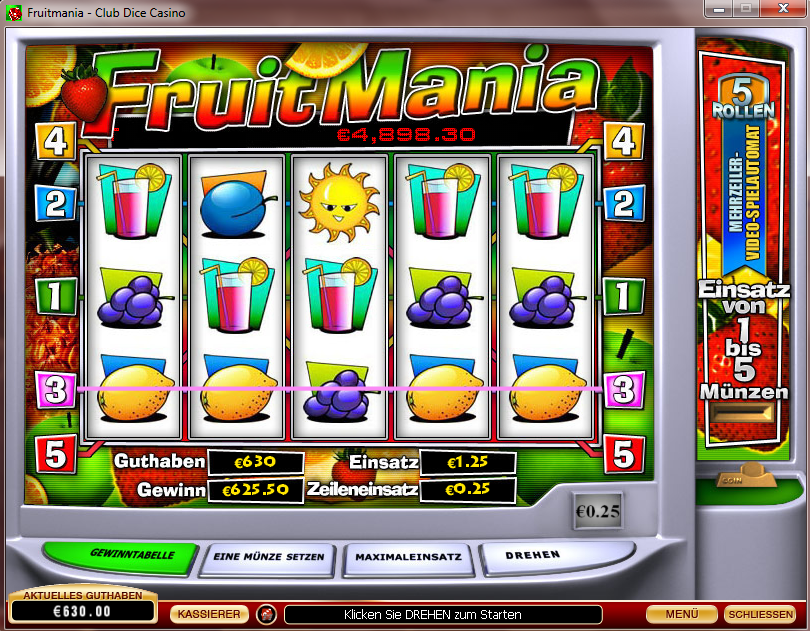Open the Menü button

(x=682, y=614)
